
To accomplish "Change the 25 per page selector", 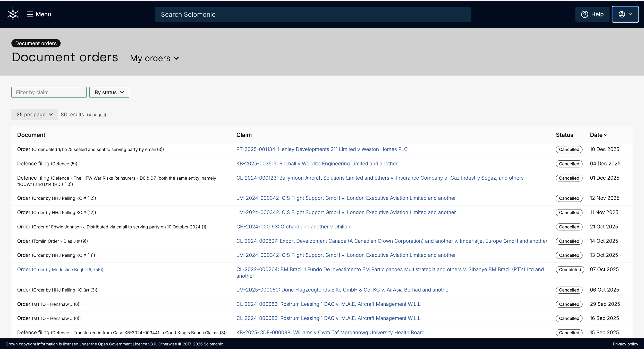I will [35, 114].
